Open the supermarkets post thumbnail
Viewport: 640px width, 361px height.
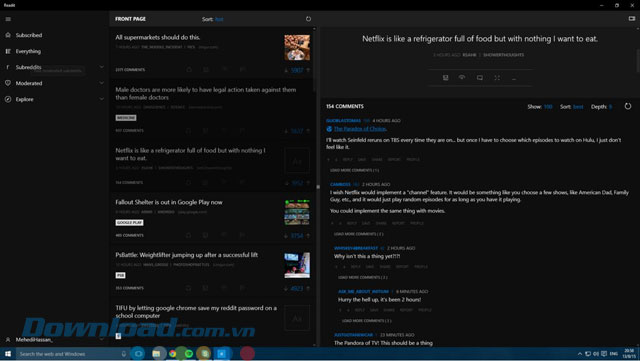[x=297, y=47]
